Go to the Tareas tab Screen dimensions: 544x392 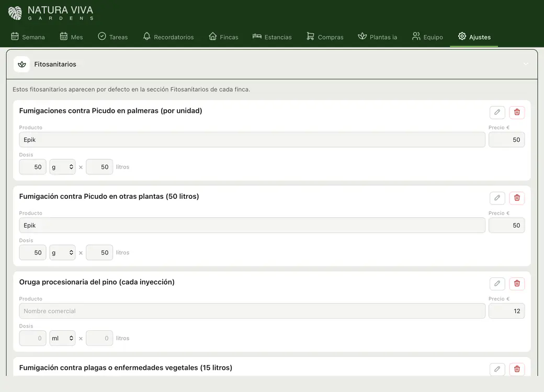point(113,37)
